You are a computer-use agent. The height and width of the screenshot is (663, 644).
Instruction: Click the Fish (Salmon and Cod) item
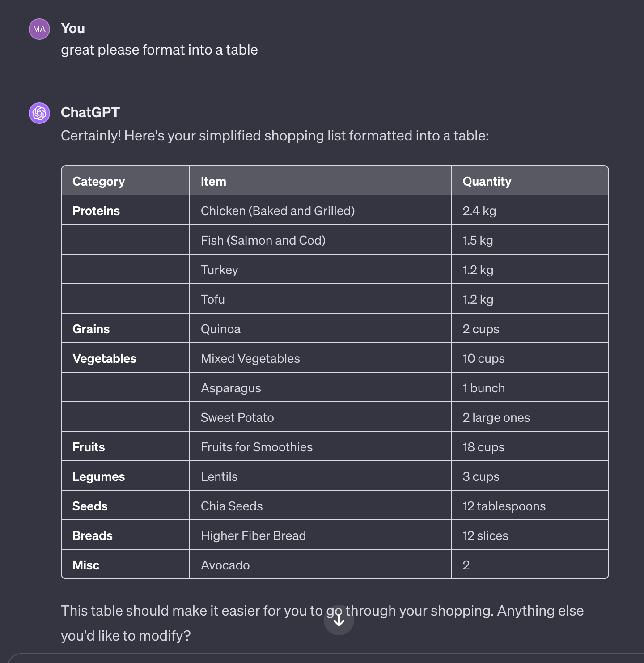(x=263, y=240)
